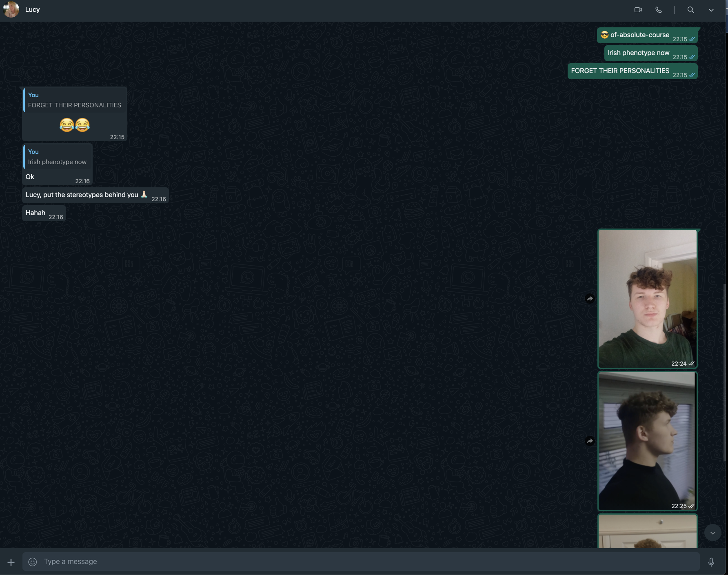Open the partially visible third photo
The height and width of the screenshot is (575, 728).
coord(648,531)
